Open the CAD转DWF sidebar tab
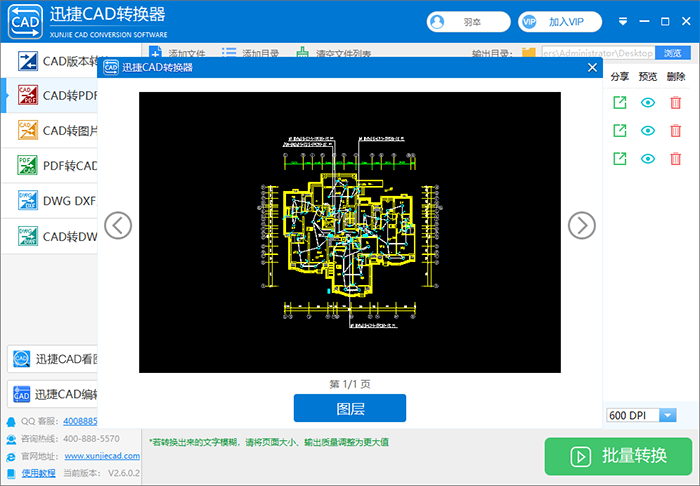The width and height of the screenshot is (700, 486). [x=50, y=236]
